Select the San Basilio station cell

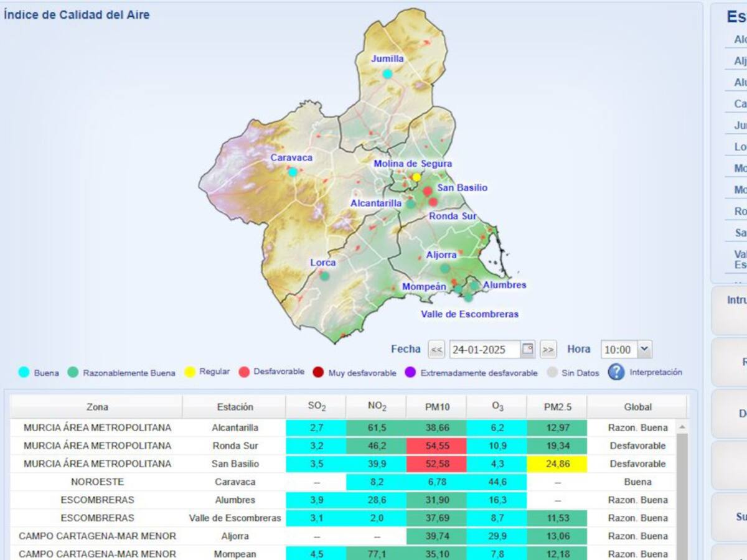(x=235, y=464)
